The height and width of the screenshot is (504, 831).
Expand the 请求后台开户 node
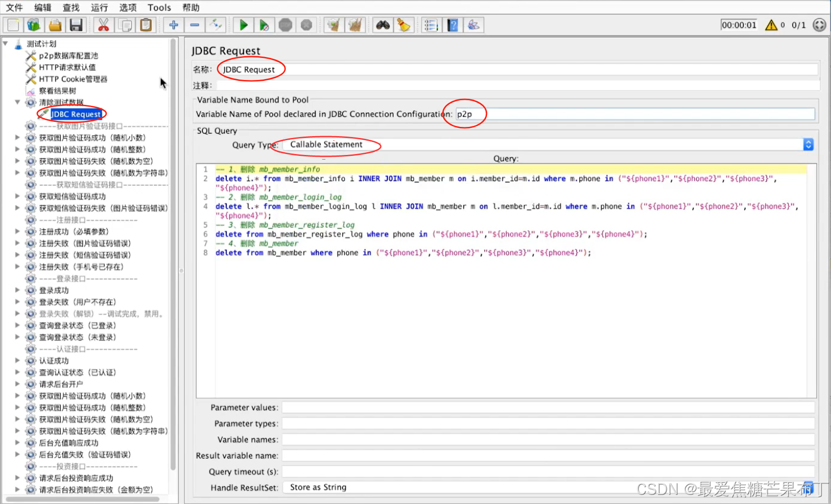click(17, 384)
